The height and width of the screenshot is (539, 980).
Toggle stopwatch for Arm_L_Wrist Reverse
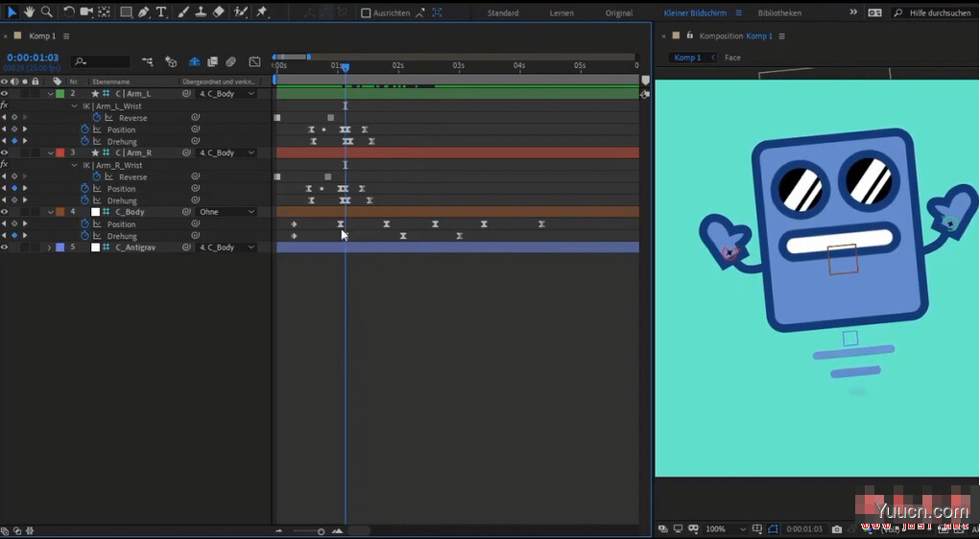97,117
